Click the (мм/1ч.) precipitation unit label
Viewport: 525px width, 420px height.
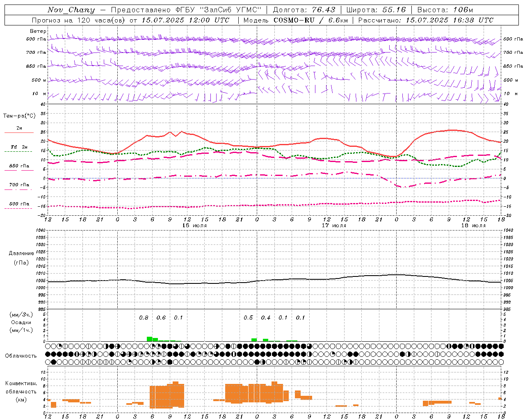[21, 330]
